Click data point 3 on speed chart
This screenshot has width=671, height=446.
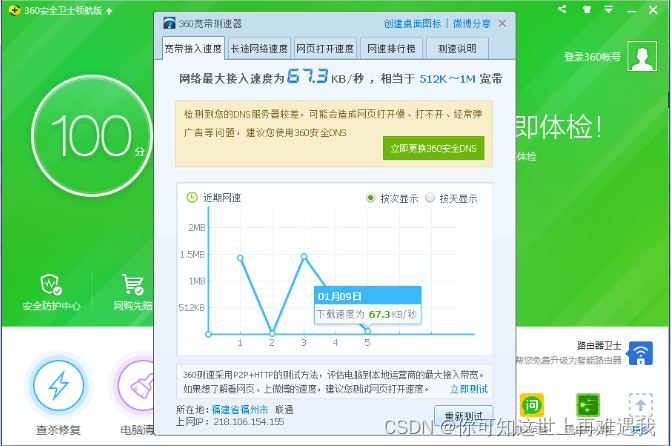click(x=304, y=257)
